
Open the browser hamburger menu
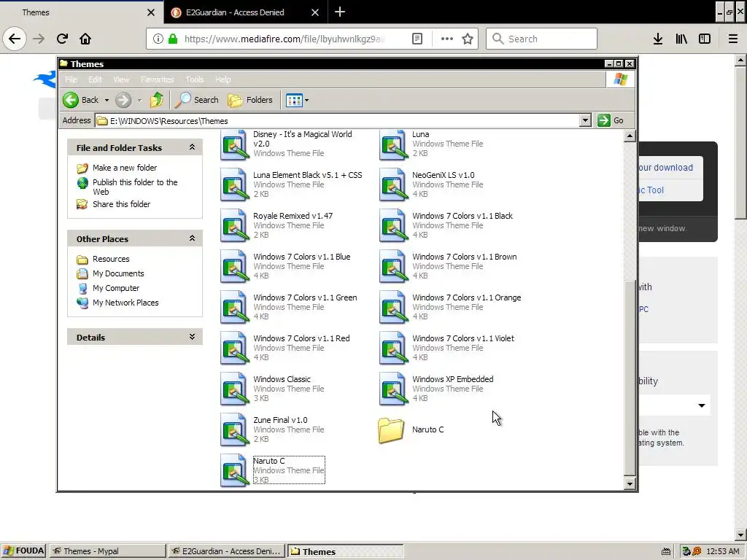pyautogui.click(x=732, y=39)
